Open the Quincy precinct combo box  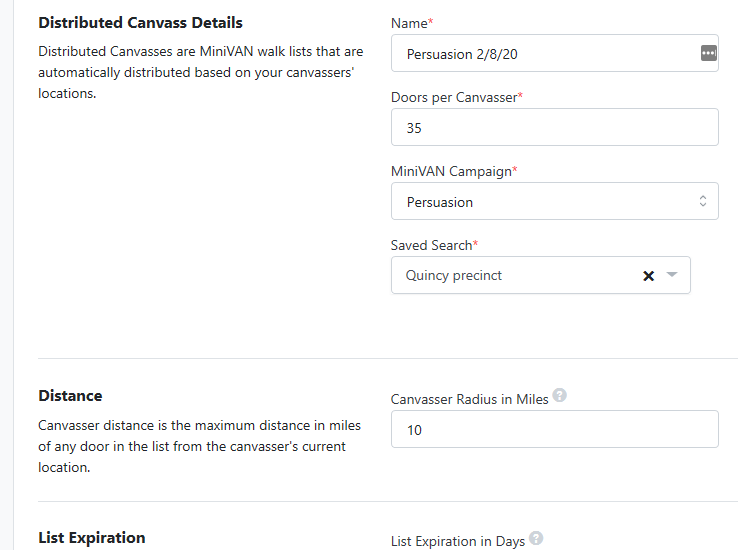click(x=540, y=275)
